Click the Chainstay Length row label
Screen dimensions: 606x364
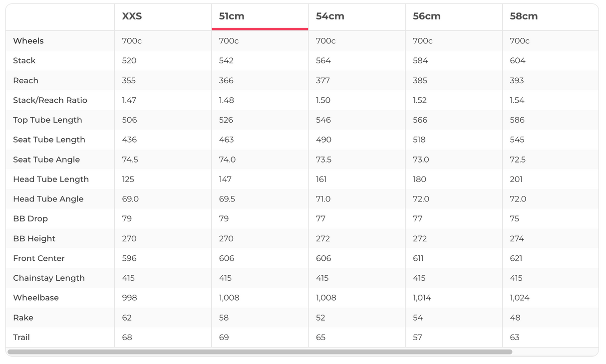click(x=49, y=278)
